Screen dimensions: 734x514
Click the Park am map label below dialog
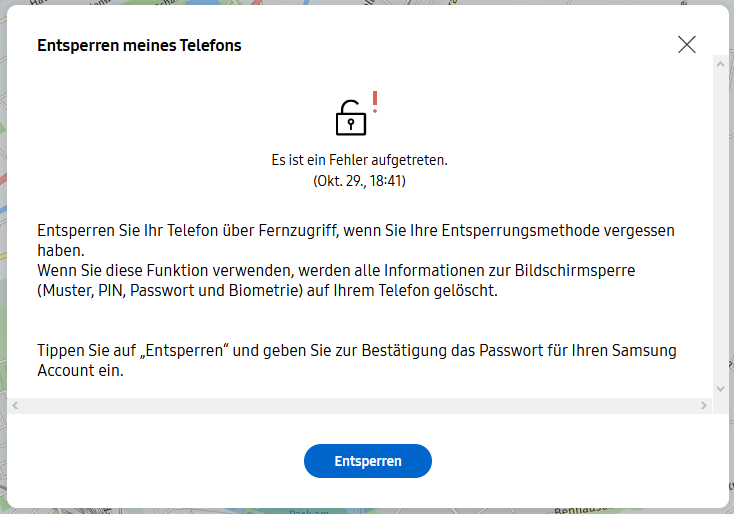[x=309, y=512]
